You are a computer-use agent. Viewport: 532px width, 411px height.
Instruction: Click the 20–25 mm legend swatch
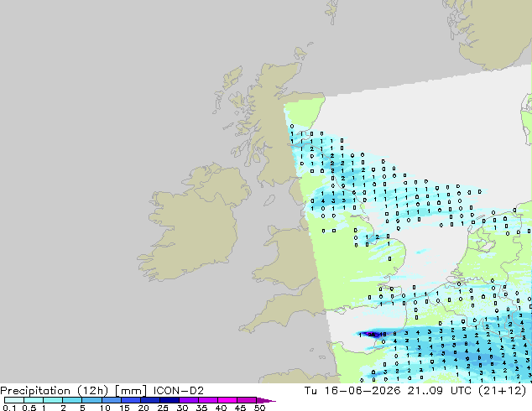click(x=149, y=400)
